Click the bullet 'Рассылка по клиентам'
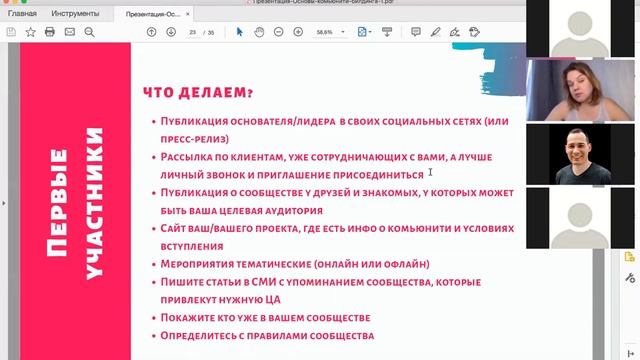This screenshot has height=360, width=640. point(326,166)
